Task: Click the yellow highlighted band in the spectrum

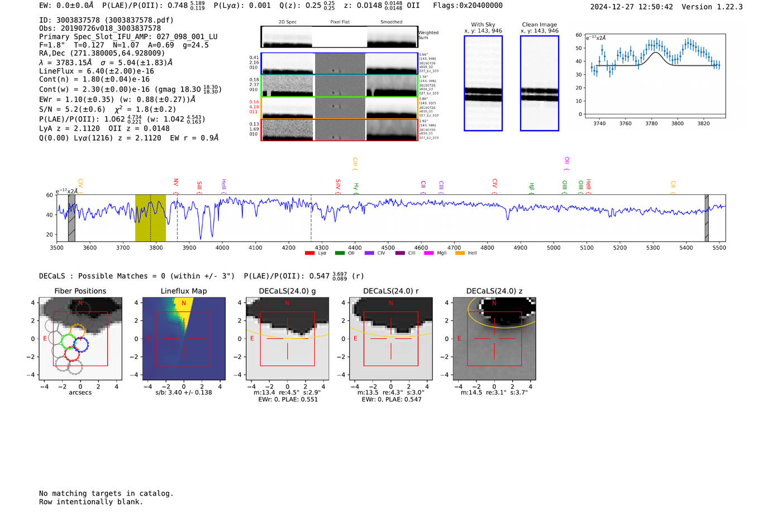Action: coord(150,218)
